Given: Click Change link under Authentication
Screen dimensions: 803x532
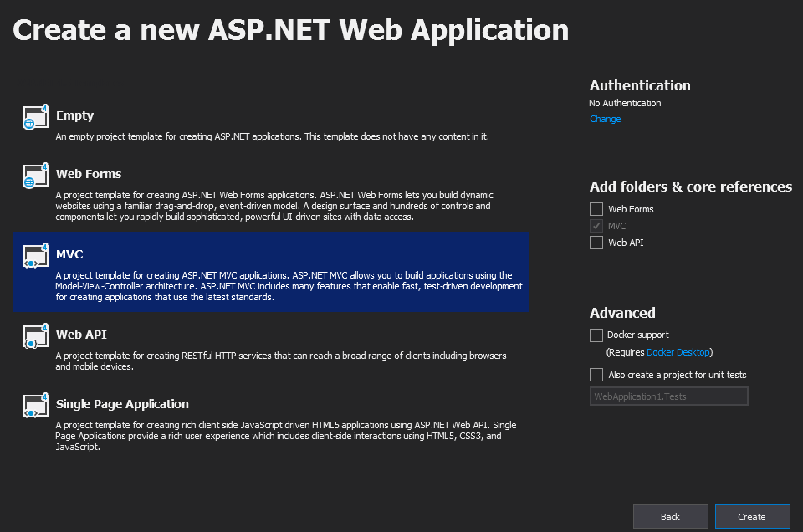Looking at the screenshot, I should click(605, 119).
